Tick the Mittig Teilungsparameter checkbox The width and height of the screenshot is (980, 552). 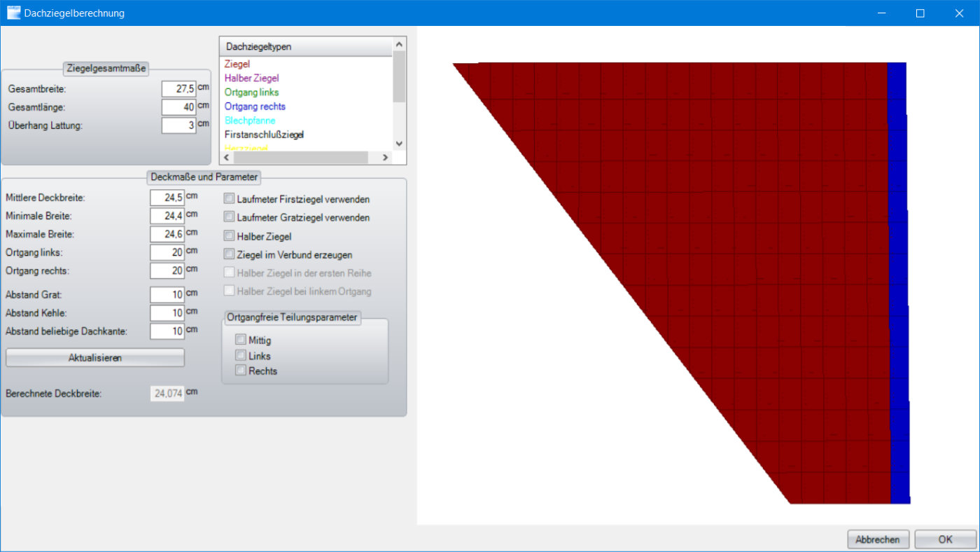pos(241,340)
